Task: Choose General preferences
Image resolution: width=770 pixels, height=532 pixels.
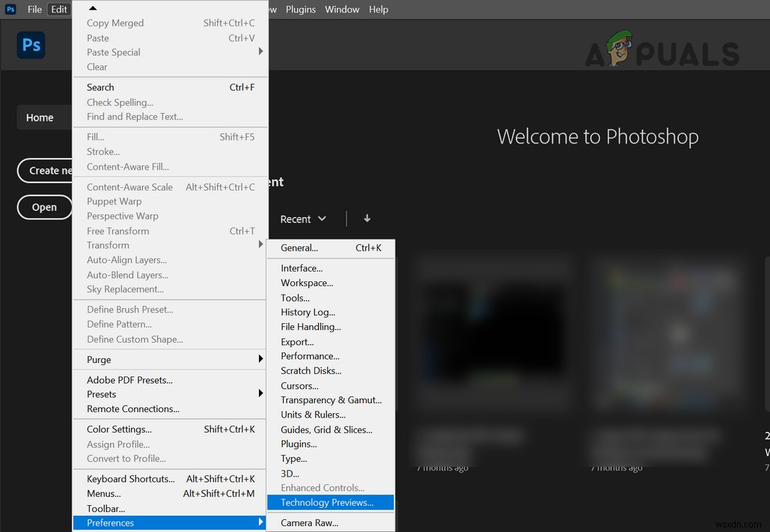Action: pos(331,248)
